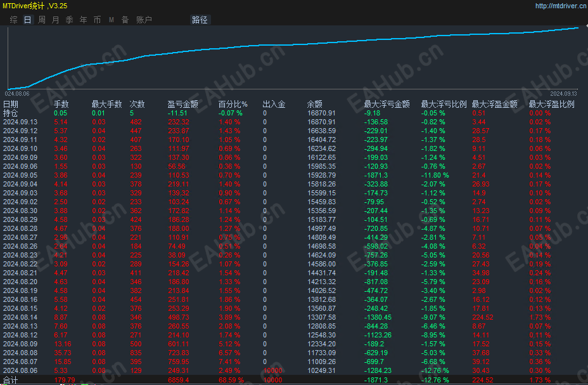Select the 2024.08.06 date row

point(294,371)
